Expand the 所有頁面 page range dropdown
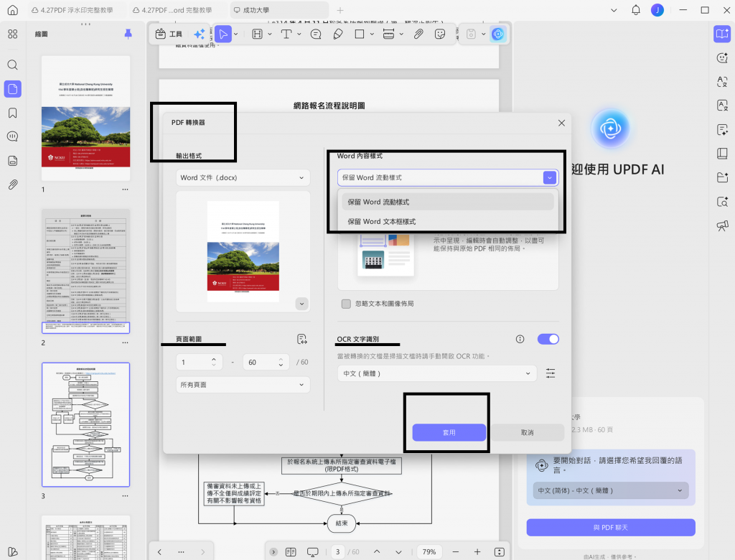The image size is (735, 560). [x=243, y=385]
